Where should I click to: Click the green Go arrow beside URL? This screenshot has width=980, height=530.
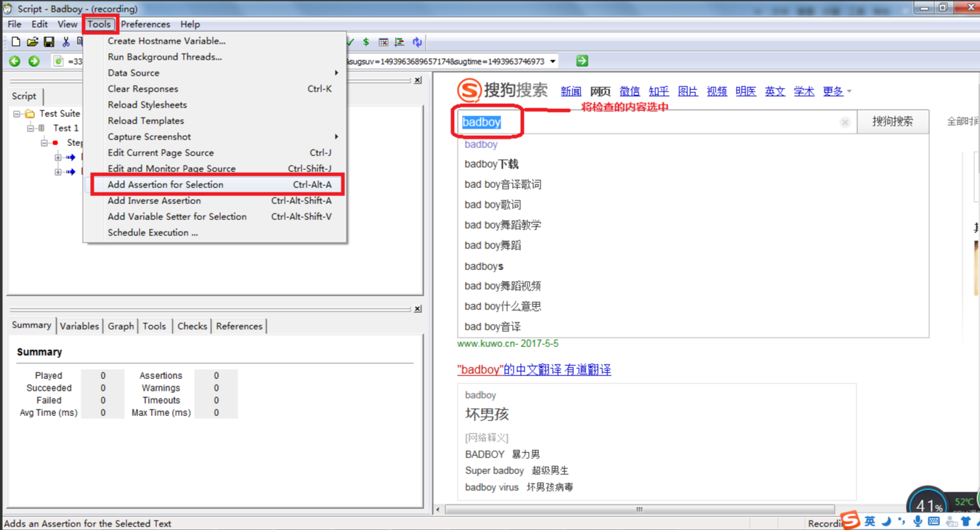pos(582,61)
